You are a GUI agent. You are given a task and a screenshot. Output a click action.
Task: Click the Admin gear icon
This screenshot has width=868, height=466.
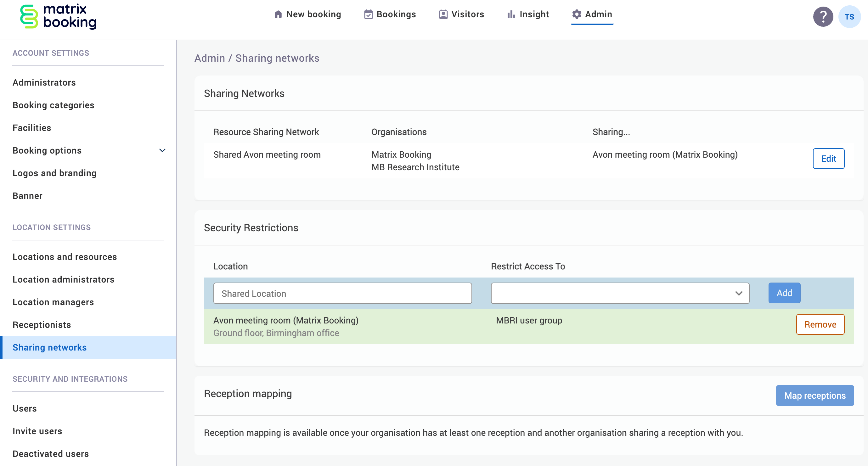[577, 14]
